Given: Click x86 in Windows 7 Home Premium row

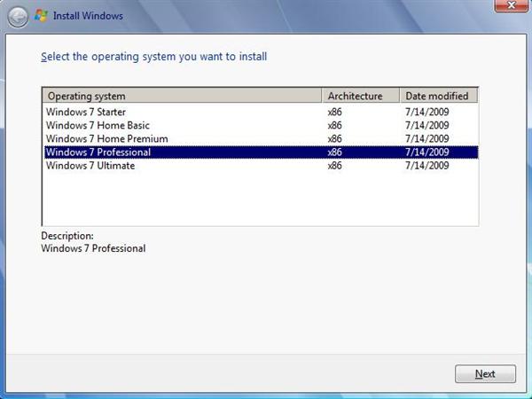Looking at the screenshot, I should [x=334, y=139].
